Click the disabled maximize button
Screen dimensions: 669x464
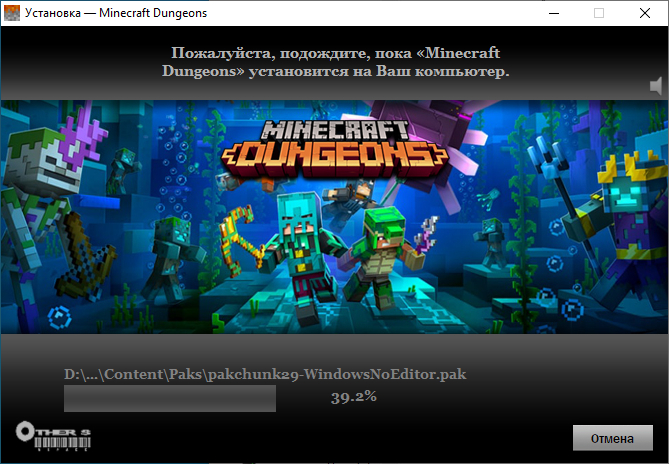pyautogui.click(x=599, y=13)
